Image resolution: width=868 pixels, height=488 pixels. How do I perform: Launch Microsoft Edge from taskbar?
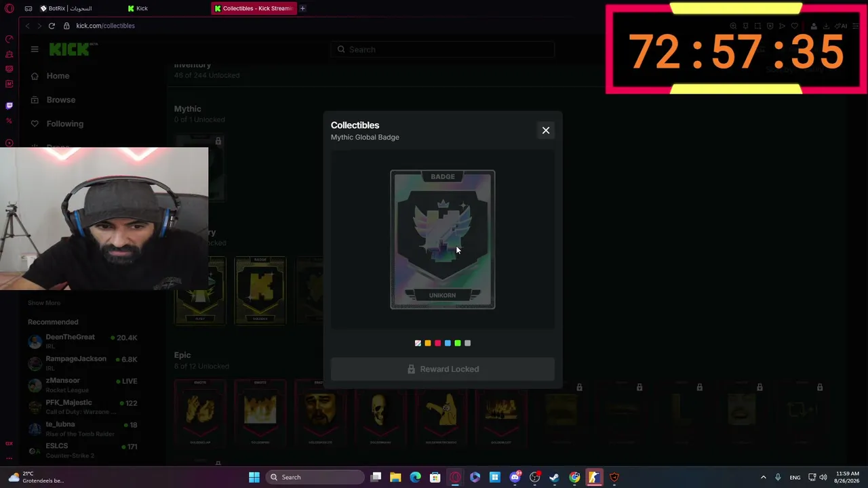416,477
